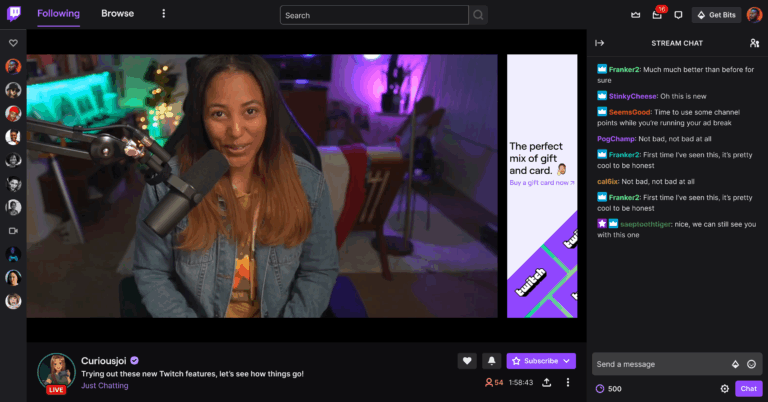The width and height of the screenshot is (768, 402).
Task: Focus the Search input field
Action: (x=374, y=15)
